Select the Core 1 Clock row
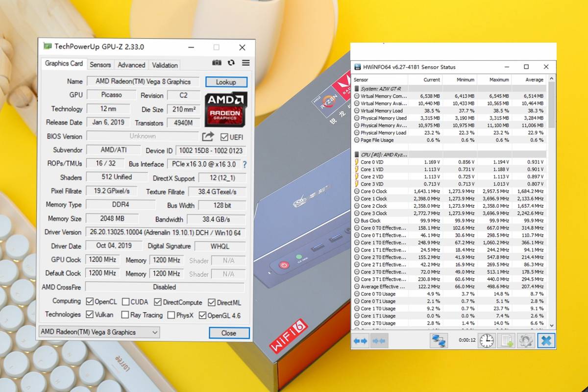 (x=449, y=198)
